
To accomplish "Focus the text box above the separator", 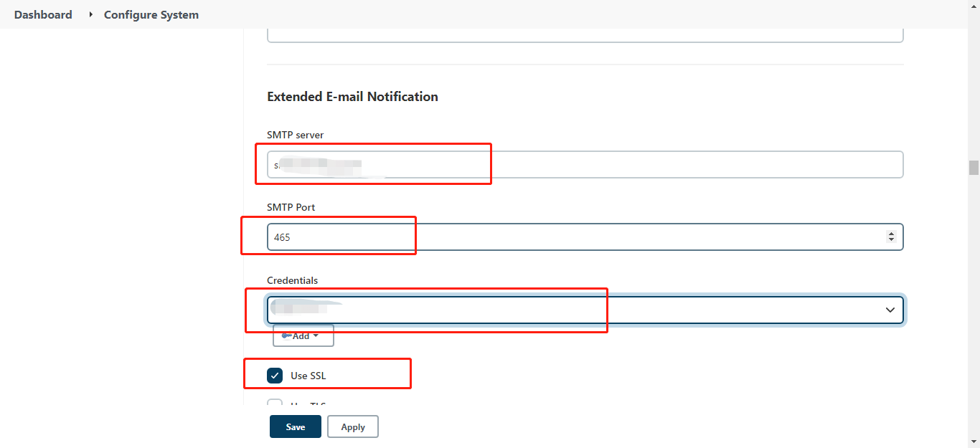I will [585, 34].
